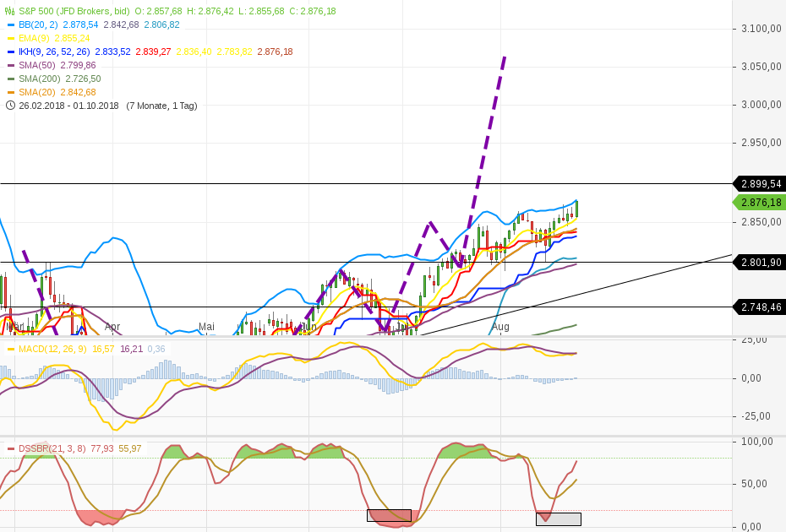Click the green current price label 2.876,18
This screenshot has width=786, height=532.
tap(758, 203)
